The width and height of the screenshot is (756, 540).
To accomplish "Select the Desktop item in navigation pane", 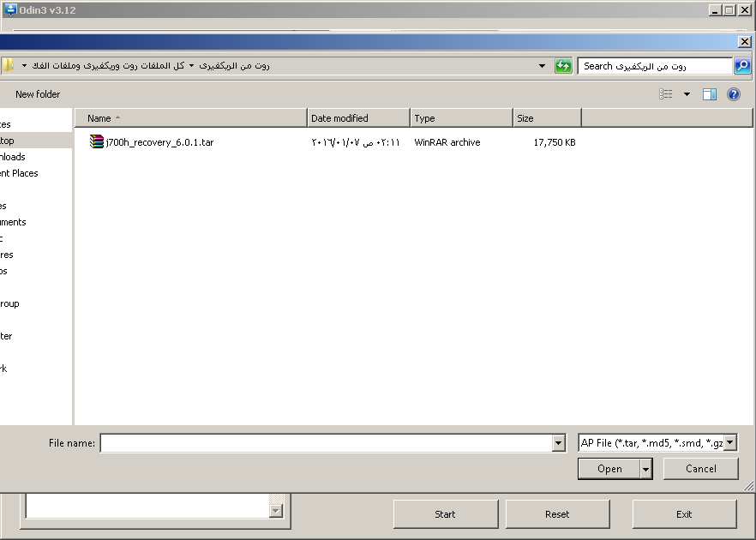I will [36, 141].
